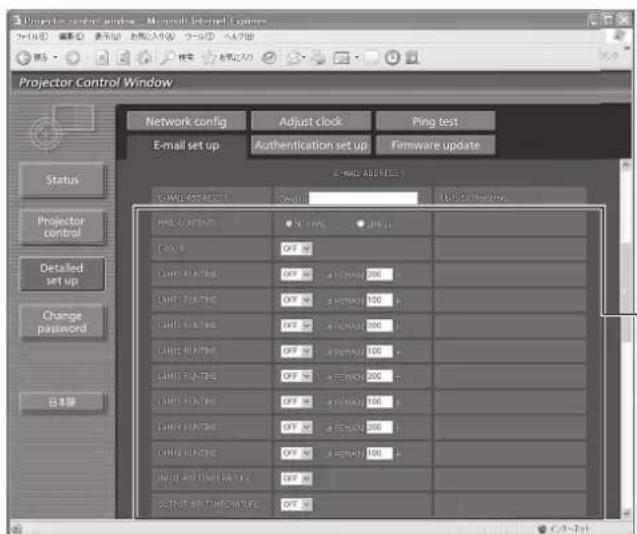Open the Mail envelope toolbar icon
637x534 pixels.
coord(294,58)
